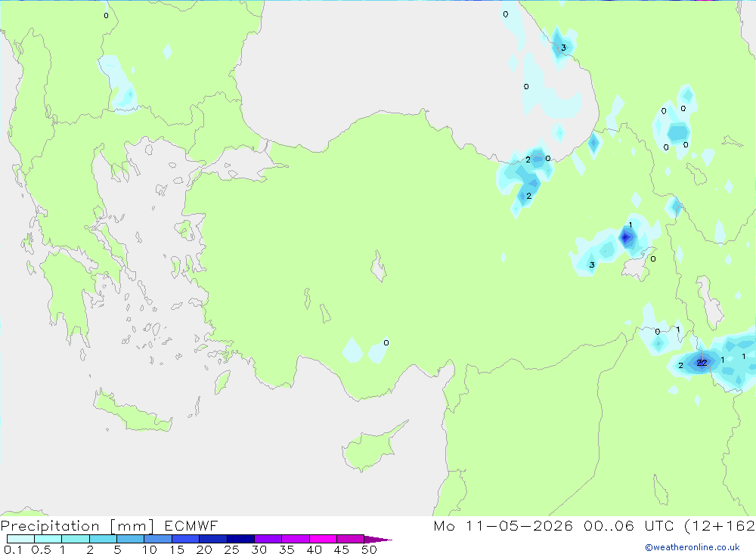
Task: Select the 40–45 mm magenta legend box
Action: 323,539
